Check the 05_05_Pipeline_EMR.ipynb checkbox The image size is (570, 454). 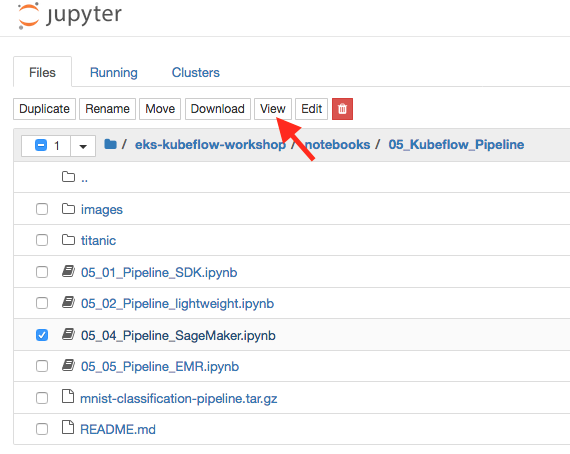tap(42, 366)
